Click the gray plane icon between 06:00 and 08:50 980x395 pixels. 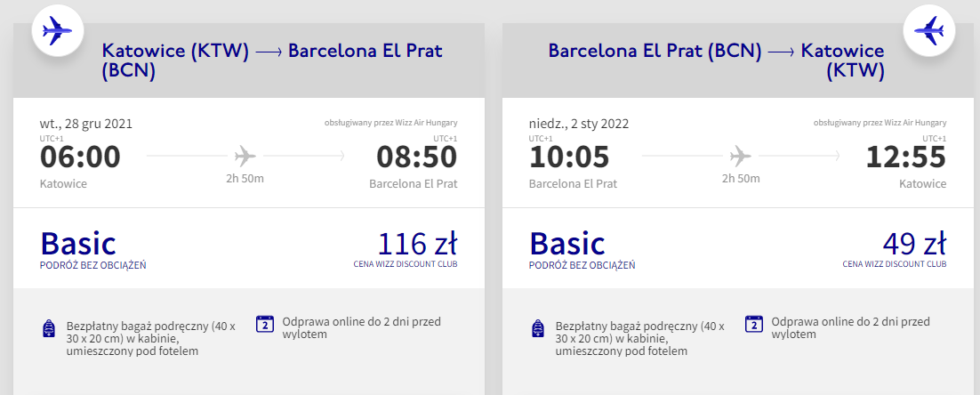pyautogui.click(x=245, y=157)
